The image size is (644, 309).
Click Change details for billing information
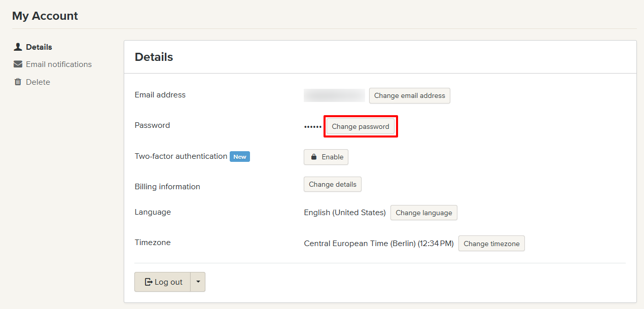(x=332, y=184)
